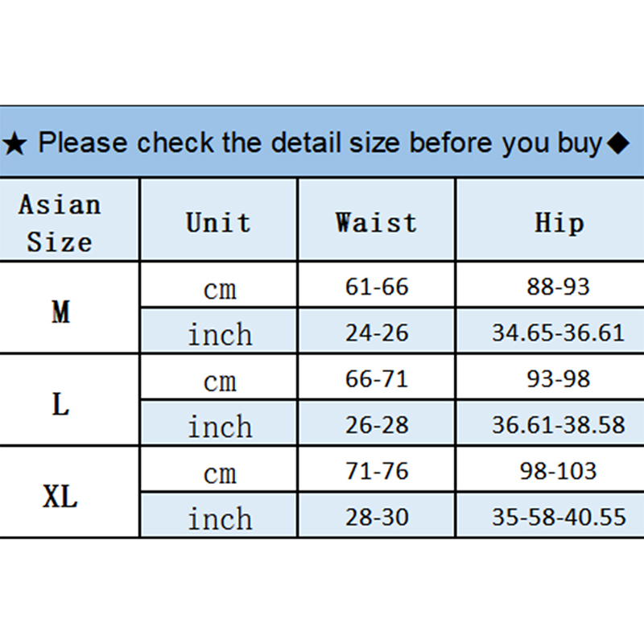
Task: Pick the hip value '98-103'
Action: click(559, 471)
